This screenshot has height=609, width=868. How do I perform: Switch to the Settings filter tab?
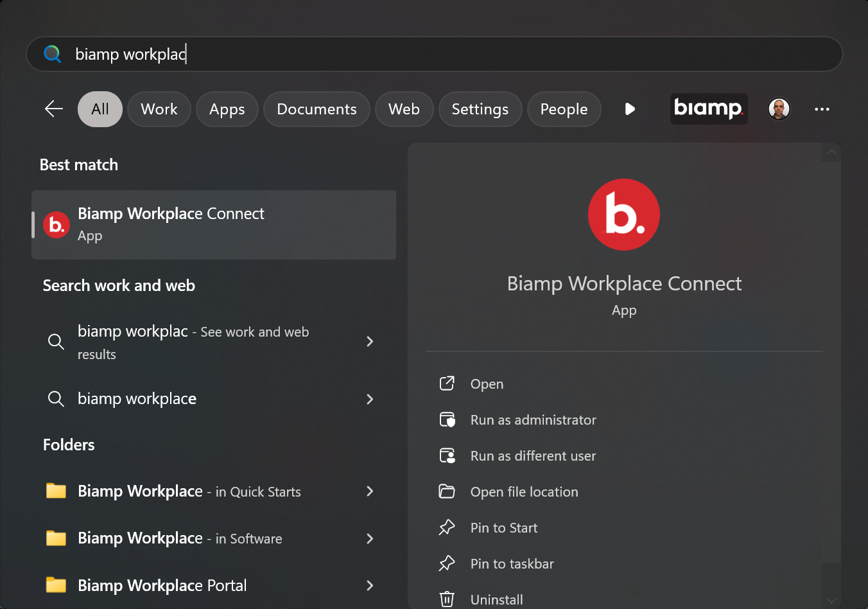coord(480,109)
